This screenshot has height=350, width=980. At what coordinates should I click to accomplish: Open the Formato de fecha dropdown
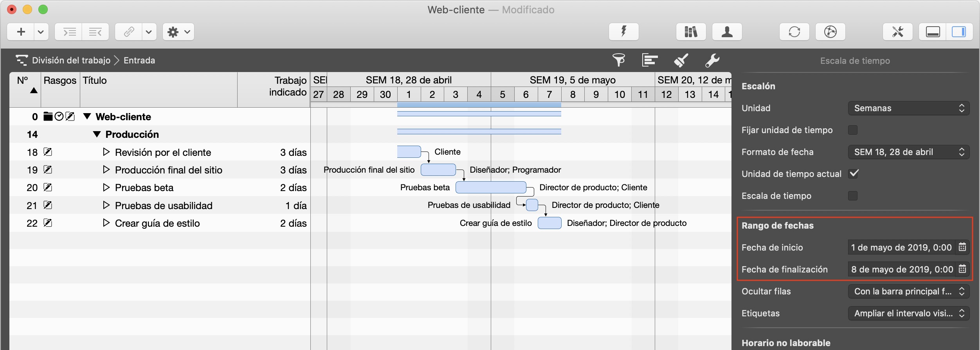[908, 152]
